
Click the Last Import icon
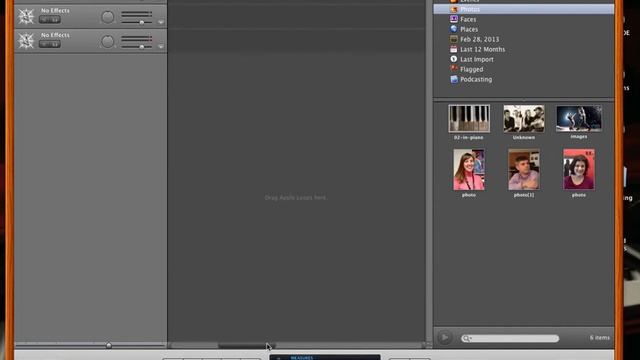(x=454, y=59)
